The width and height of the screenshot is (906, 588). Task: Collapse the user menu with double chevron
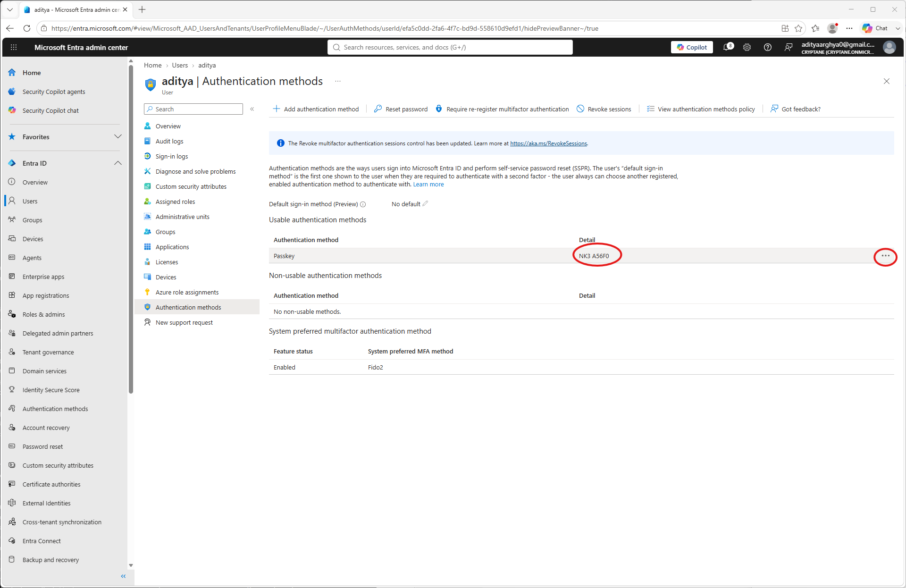tap(252, 109)
